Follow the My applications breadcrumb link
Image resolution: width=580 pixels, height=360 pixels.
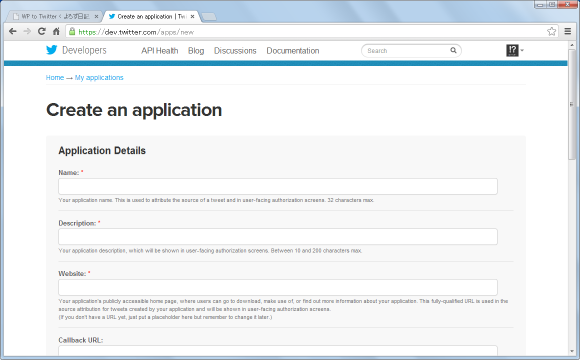coord(99,78)
